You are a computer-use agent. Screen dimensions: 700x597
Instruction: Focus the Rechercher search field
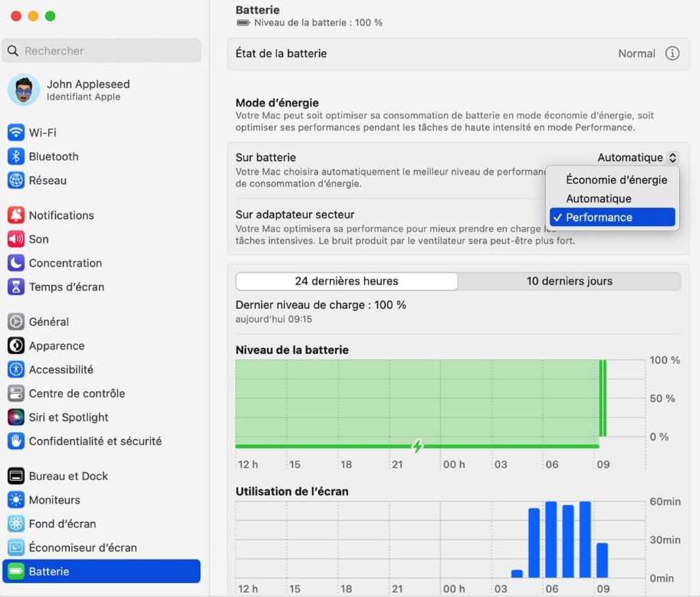pos(102,51)
